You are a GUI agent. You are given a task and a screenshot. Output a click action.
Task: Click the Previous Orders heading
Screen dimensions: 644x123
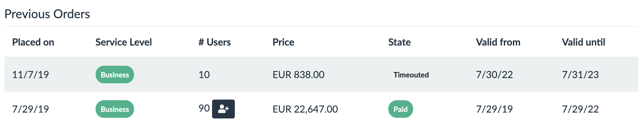(47, 14)
